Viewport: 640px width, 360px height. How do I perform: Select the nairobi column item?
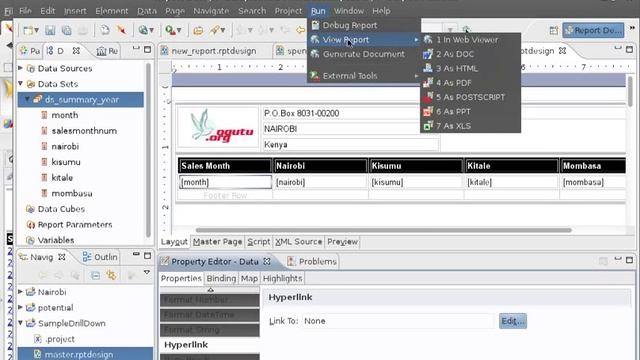65,146
